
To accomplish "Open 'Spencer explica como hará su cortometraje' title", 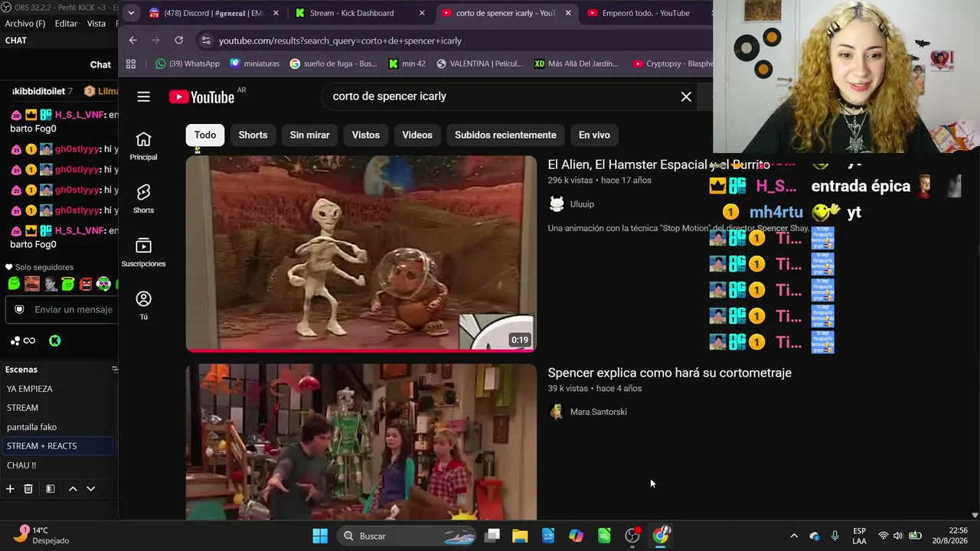I will coord(670,373).
